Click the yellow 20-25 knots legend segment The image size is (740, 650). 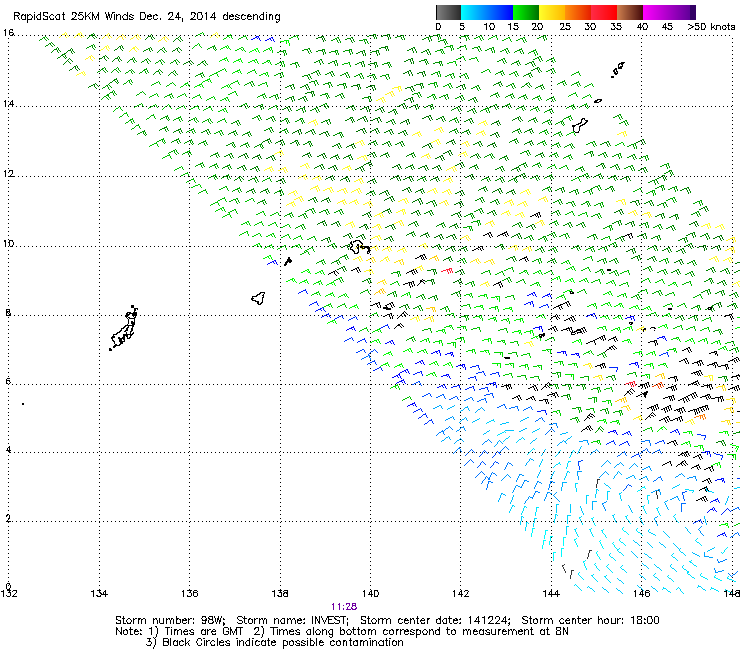click(x=552, y=12)
